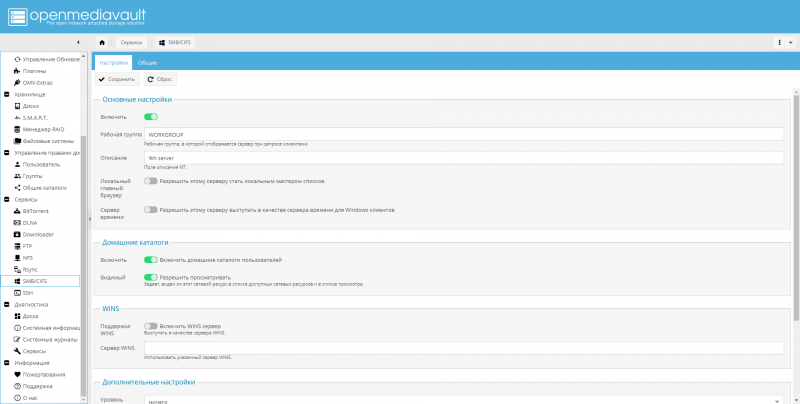Image resolution: width=800 pixels, height=404 pixels.
Task: Click the home icon in breadcrumb bar
Action: (x=102, y=43)
